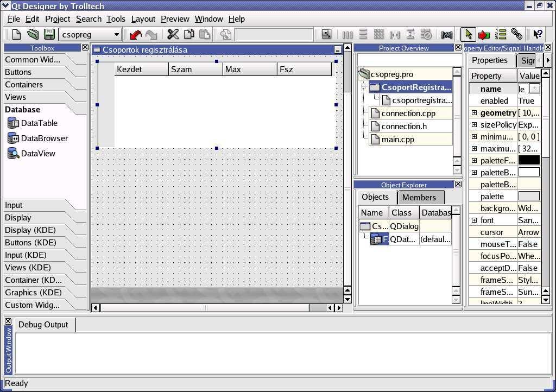Screen dimensions: 556x392
Task: Close the Toolbox panel
Action: click(85, 47)
